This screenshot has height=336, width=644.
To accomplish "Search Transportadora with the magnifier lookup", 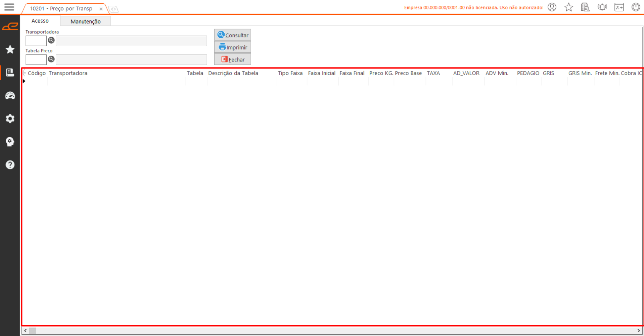I will (x=51, y=40).
